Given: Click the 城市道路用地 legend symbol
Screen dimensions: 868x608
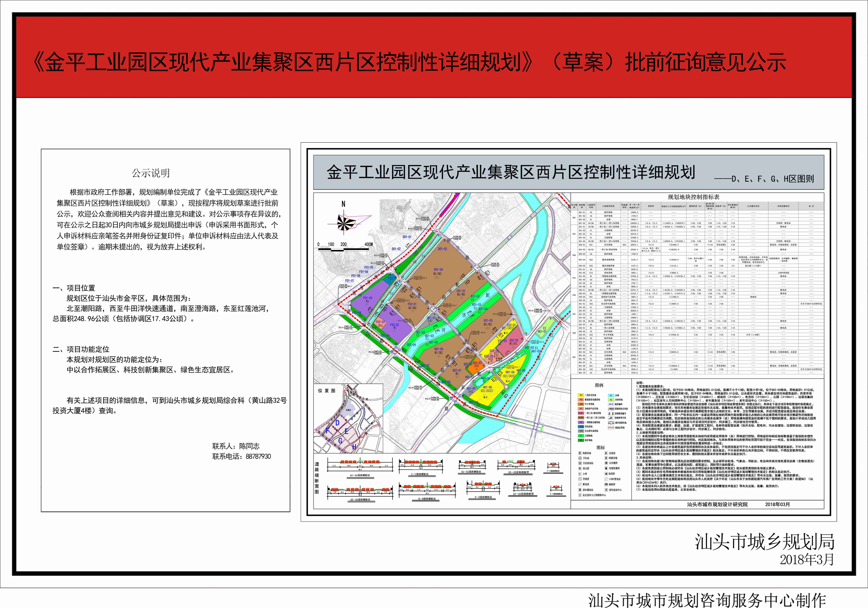Looking at the screenshot, I should tap(611, 423).
